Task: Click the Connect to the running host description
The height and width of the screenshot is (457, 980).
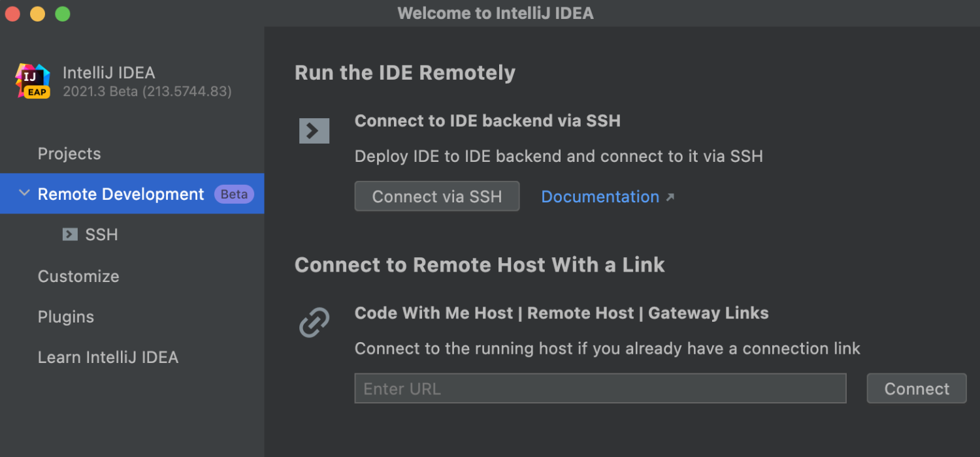Action: [608, 349]
